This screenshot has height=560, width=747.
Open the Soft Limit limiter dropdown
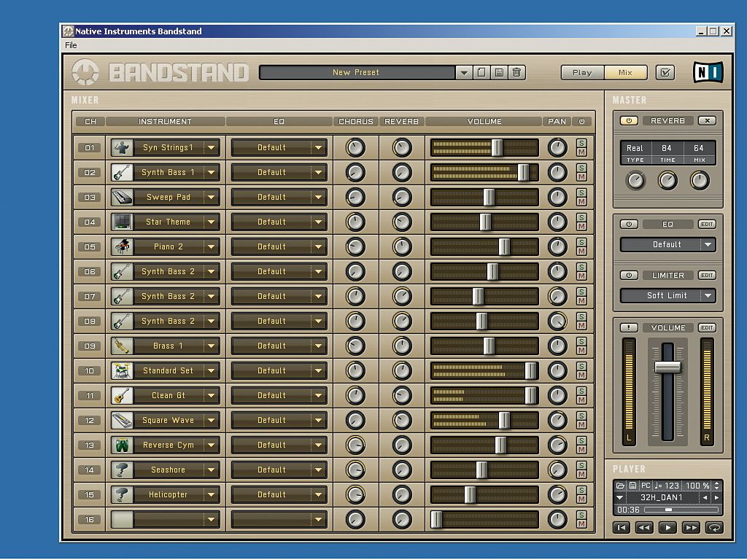708,296
